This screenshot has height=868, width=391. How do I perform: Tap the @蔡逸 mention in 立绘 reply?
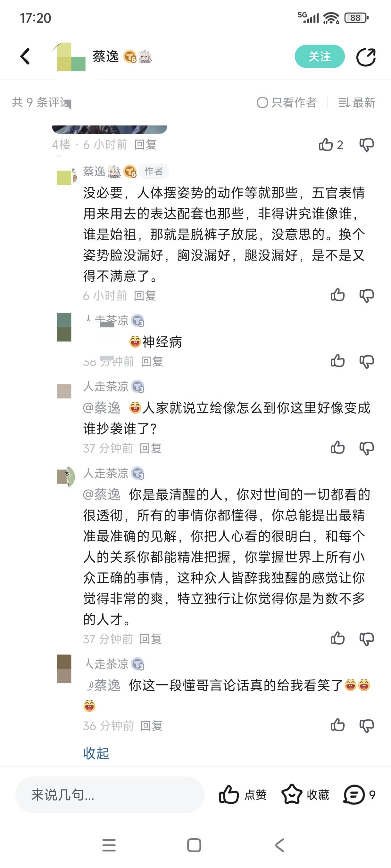(102, 408)
